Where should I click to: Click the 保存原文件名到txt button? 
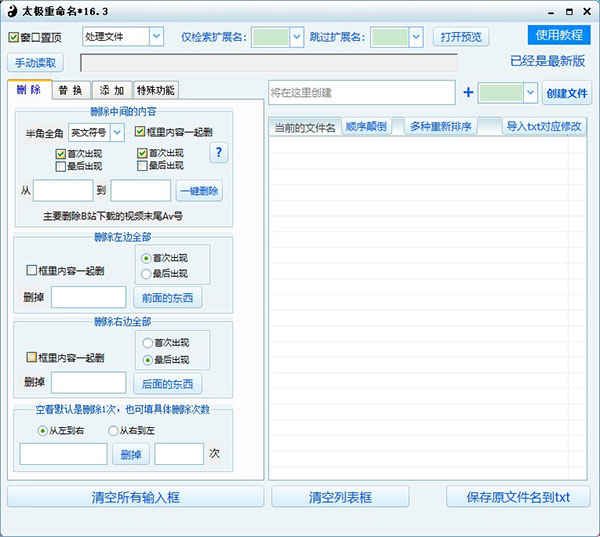tap(518, 497)
